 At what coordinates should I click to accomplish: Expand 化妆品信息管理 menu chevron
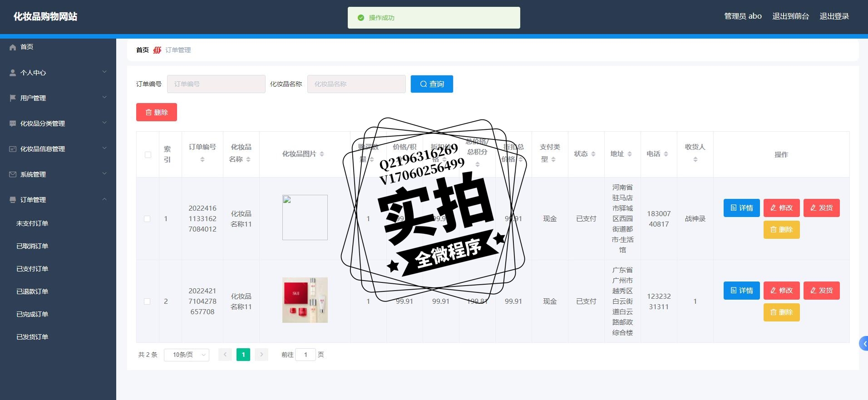click(104, 148)
